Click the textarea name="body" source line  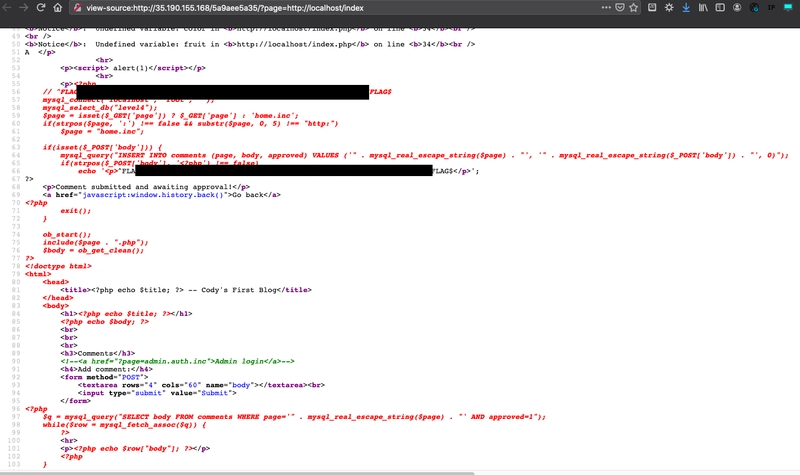pos(201,385)
